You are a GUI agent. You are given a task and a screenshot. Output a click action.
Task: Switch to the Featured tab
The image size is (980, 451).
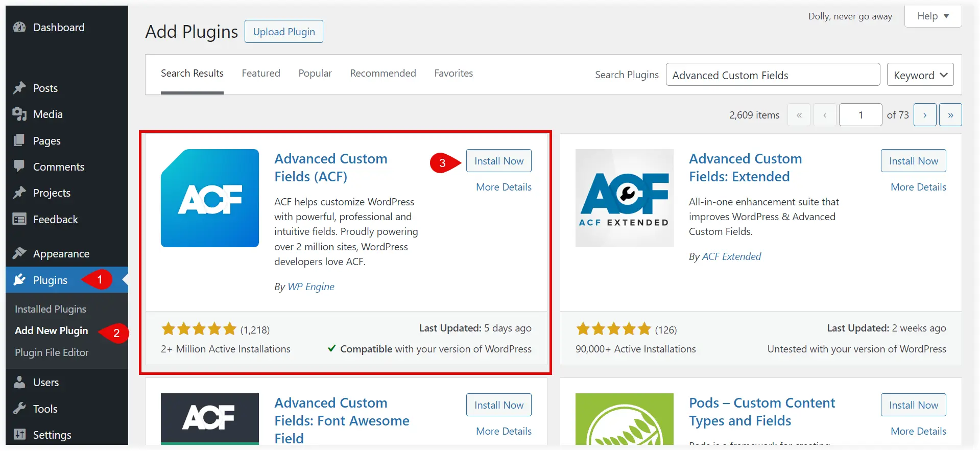pos(261,74)
